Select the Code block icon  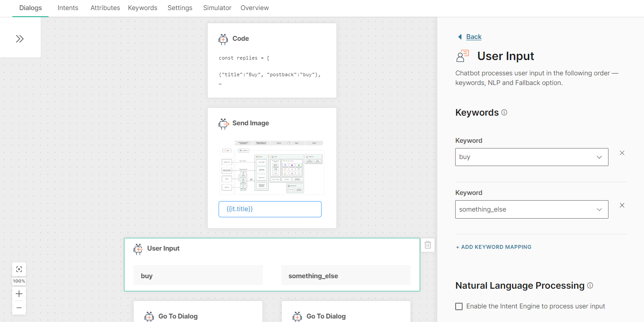tap(223, 39)
